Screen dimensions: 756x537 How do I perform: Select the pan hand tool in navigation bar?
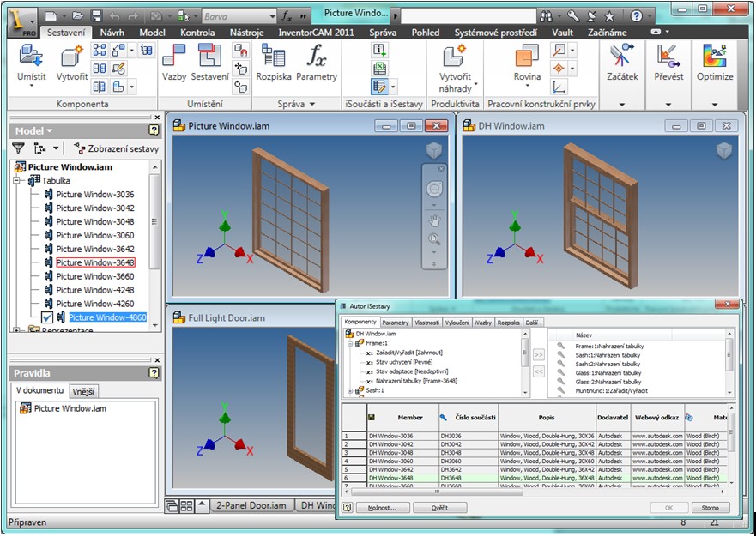[x=434, y=221]
